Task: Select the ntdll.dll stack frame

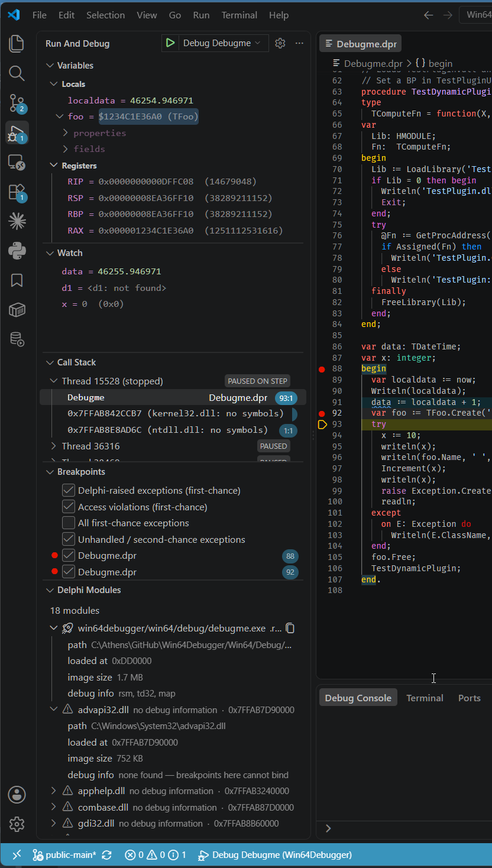Action: click(x=173, y=430)
